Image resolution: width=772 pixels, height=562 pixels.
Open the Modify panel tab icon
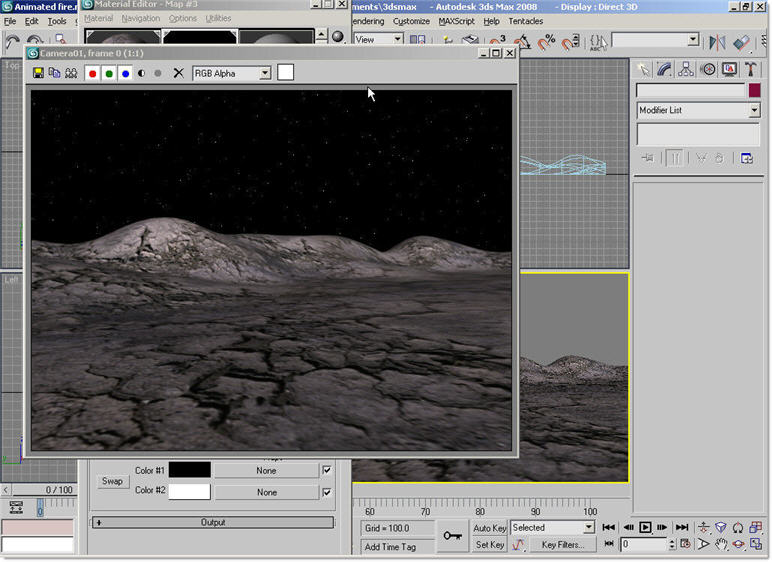[663, 69]
